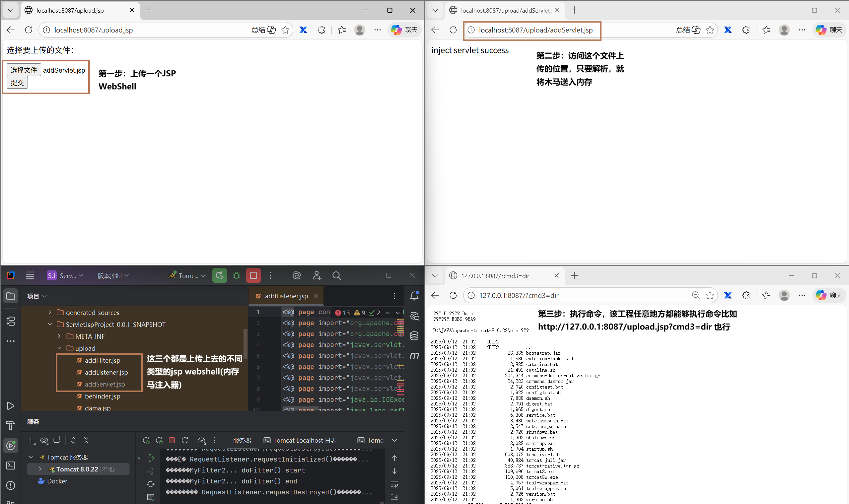The image size is (849, 504).
Task: Open the Tomcat run configuration dropdown
Action: (x=186, y=275)
